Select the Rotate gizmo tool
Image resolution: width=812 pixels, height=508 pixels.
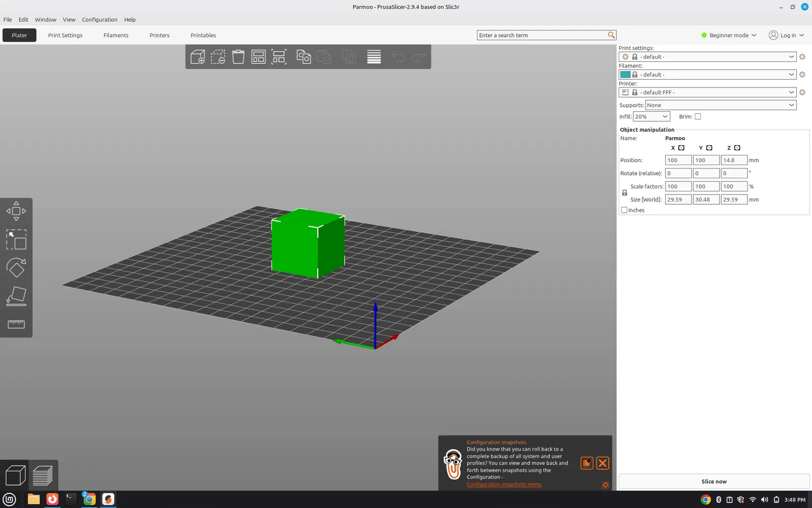(x=16, y=268)
